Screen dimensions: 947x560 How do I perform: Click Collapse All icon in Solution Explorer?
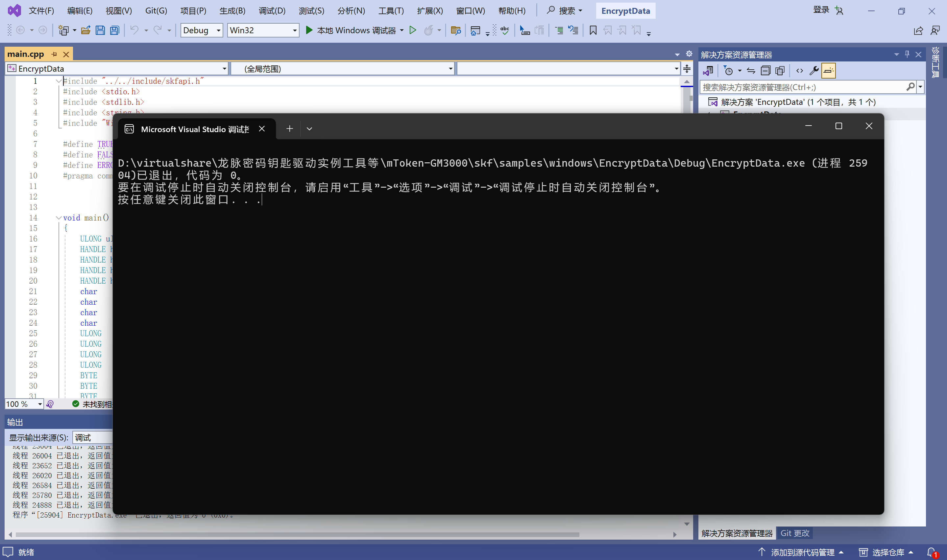point(765,71)
